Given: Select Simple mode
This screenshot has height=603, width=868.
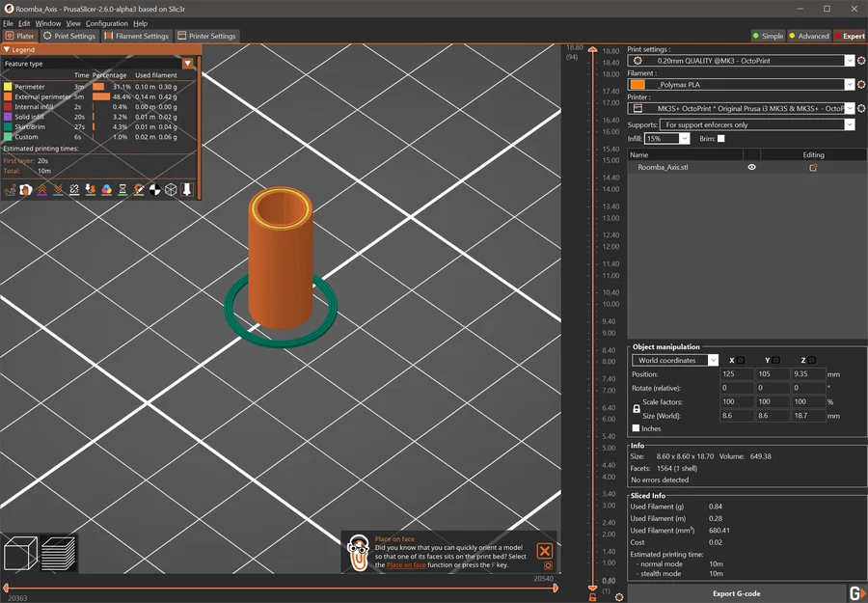Looking at the screenshot, I should pyautogui.click(x=768, y=36).
